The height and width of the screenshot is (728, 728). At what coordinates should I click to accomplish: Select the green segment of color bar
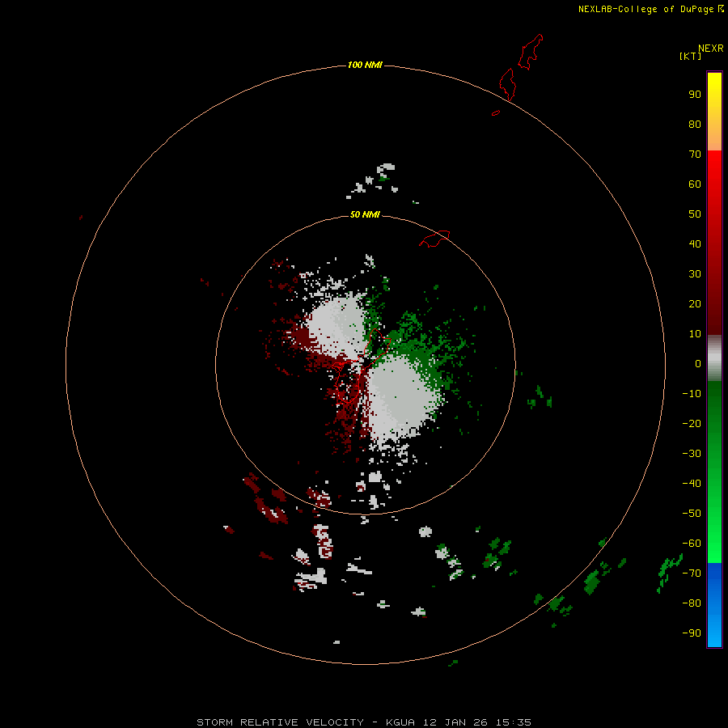click(714, 472)
